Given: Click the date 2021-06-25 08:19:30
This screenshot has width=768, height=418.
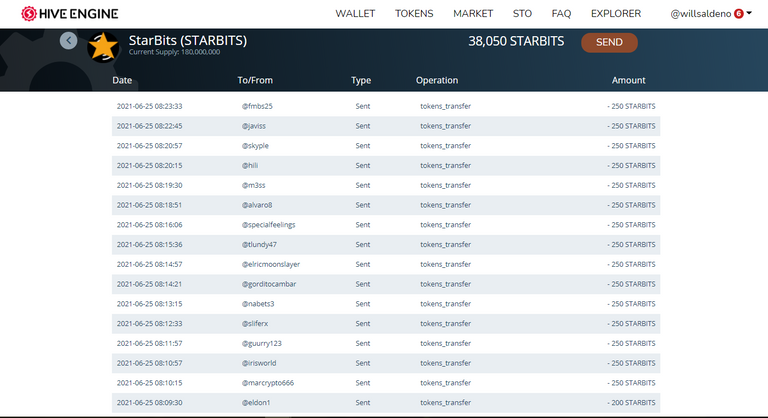Looking at the screenshot, I should [149, 185].
